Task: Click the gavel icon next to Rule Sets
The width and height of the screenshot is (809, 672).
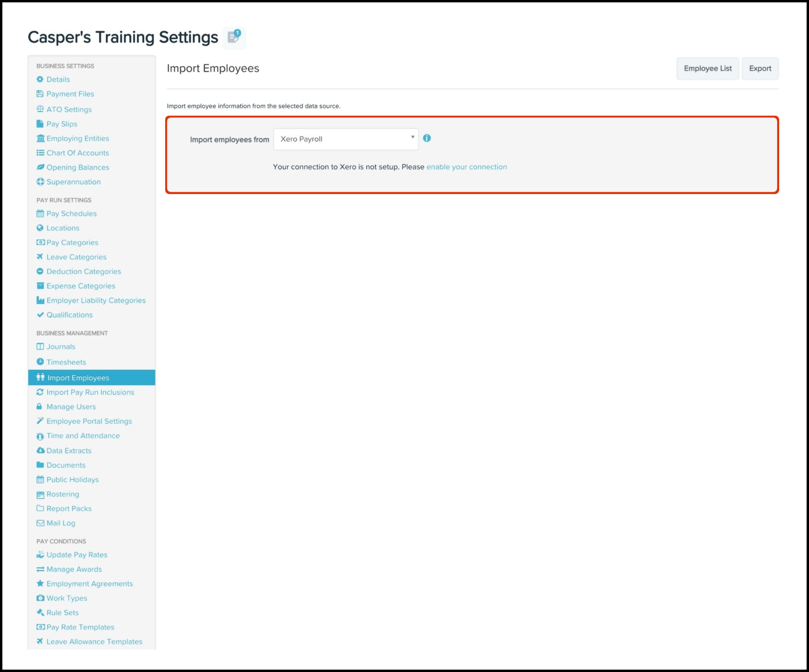Action: 40,612
